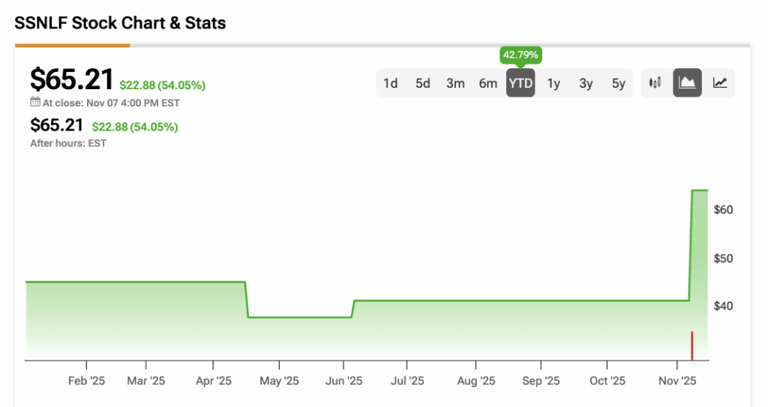Select the 5d time range
The width and height of the screenshot is (768, 407).
(423, 83)
